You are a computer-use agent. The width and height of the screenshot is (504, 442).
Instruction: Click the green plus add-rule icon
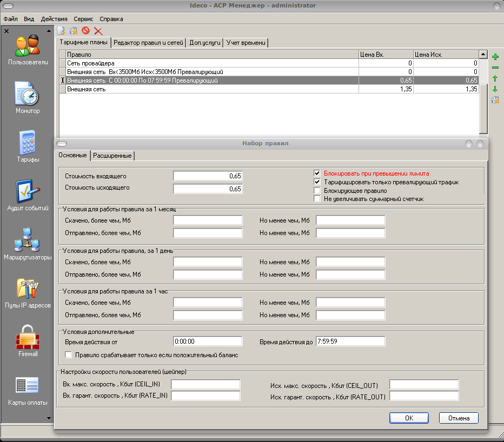pyautogui.click(x=495, y=57)
